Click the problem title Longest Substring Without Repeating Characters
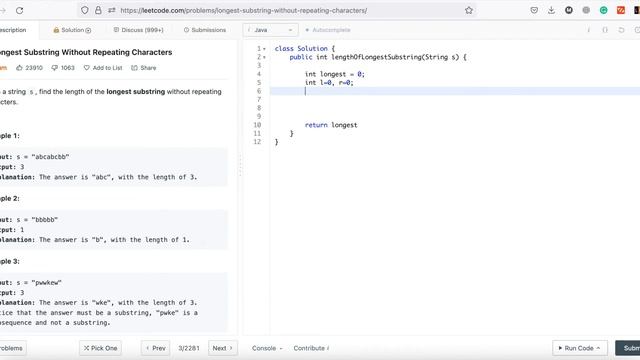This screenshot has height=360, width=640. click(86, 52)
